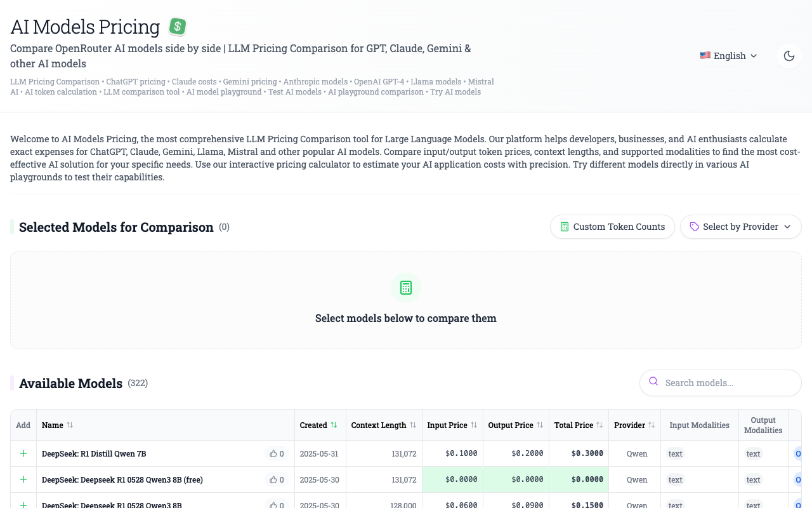Sort table by Context Length column

tap(384, 425)
